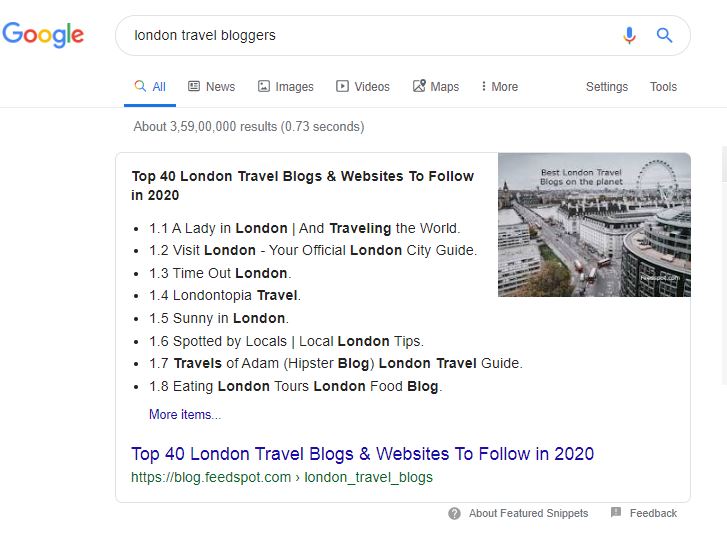Expand the More items link
The width and height of the screenshot is (727, 541).
185,414
